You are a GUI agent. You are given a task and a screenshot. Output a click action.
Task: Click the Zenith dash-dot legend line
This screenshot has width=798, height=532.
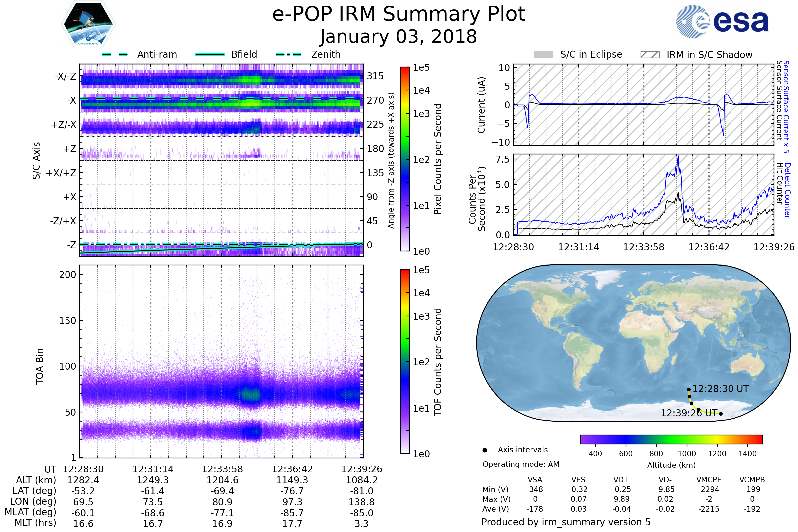click(x=288, y=54)
